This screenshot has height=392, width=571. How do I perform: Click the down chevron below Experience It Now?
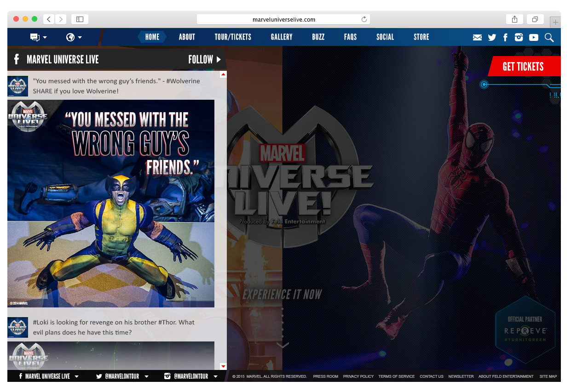pyautogui.click(x=283, y=345)
